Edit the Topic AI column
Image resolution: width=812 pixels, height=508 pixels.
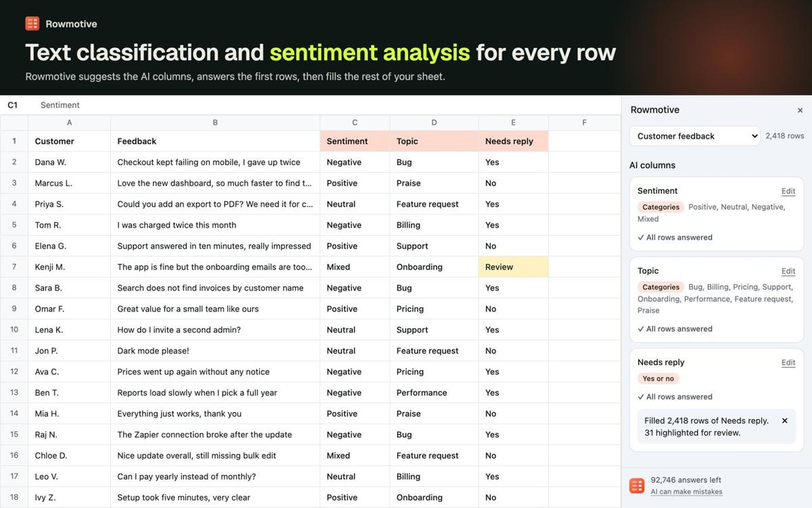788,272
